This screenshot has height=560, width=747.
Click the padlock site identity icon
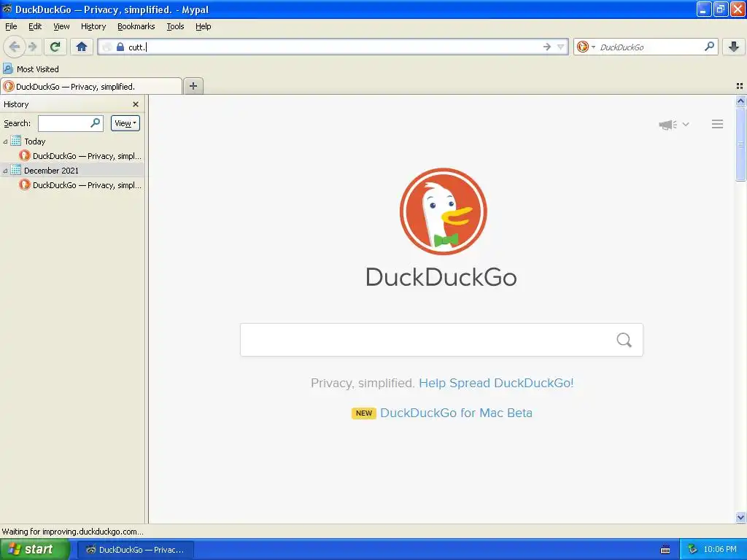tap(120, 47)
